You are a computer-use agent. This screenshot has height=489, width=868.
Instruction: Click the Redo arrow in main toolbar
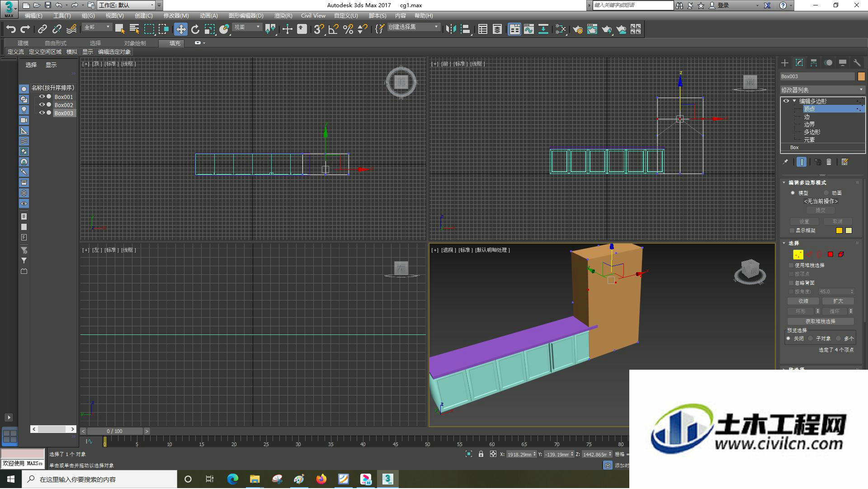click(x=25, y=29)
